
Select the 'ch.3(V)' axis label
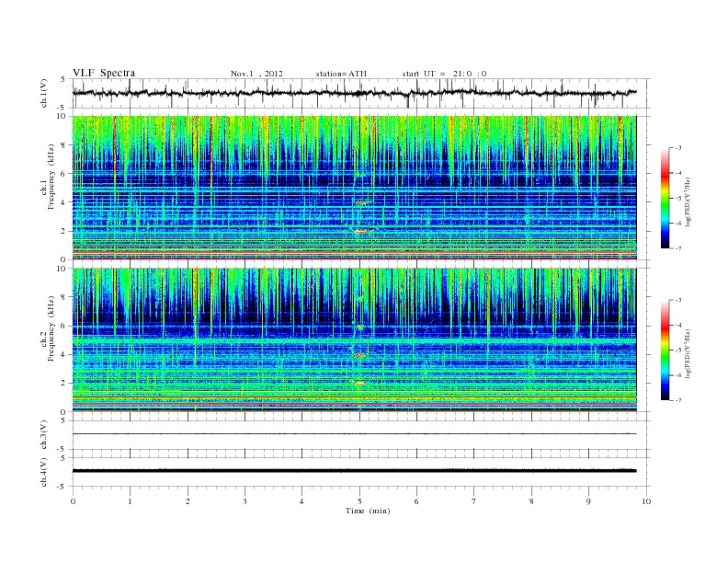44,435
